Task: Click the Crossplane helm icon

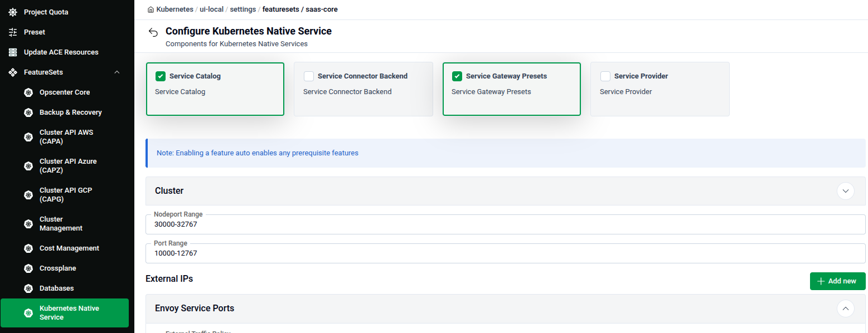Action: tap(28, 268)
